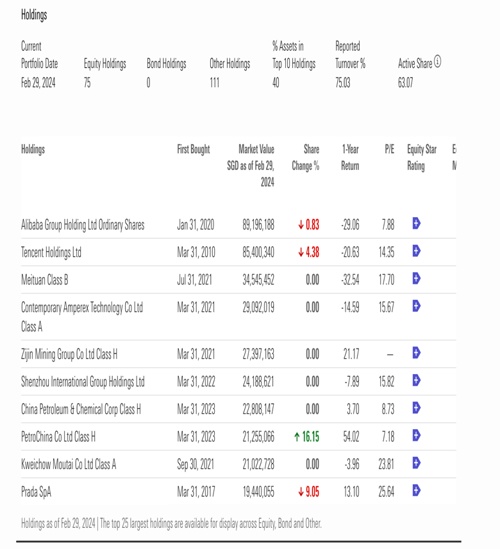The width and height of the screenshot is (500, 549).
Task: Click the Equity Star Rating column header
Action: 422,158
